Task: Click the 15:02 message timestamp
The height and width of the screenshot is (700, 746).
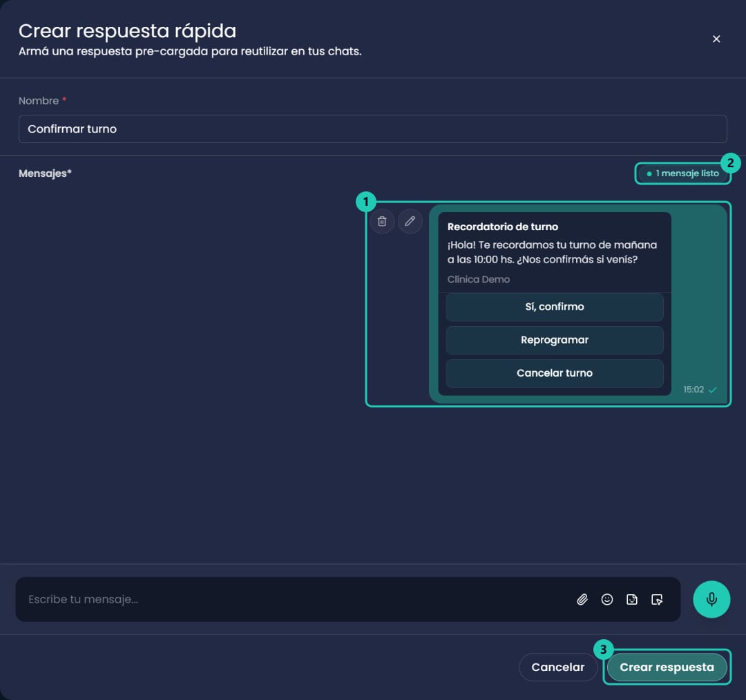Action: coord(694,390)
